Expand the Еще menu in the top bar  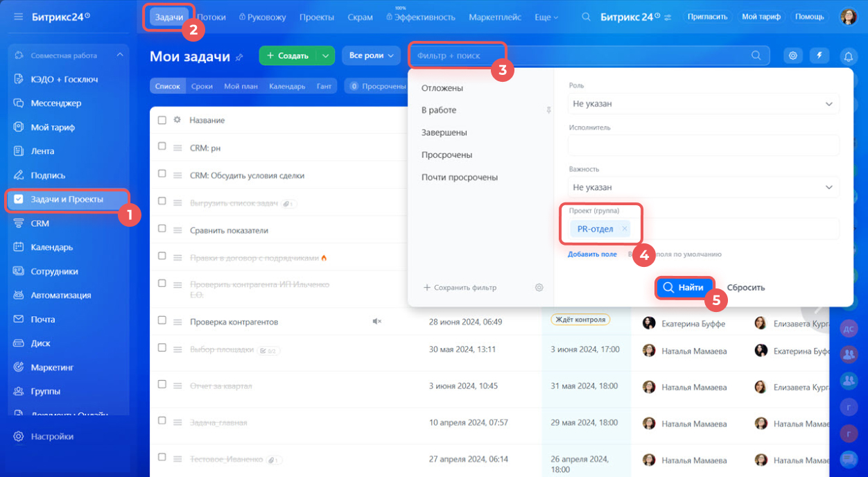[x=546, y=17]
